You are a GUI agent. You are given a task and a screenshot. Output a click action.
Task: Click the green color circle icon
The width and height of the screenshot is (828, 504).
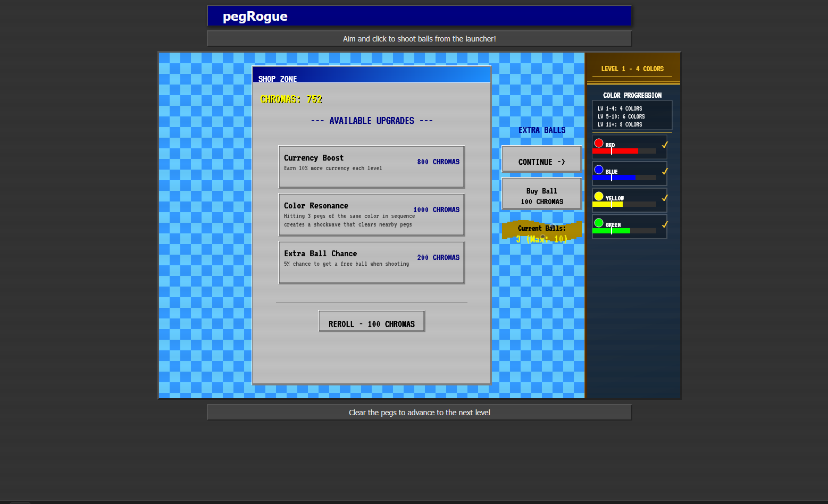pyautogui.click(x=599, y=223)
